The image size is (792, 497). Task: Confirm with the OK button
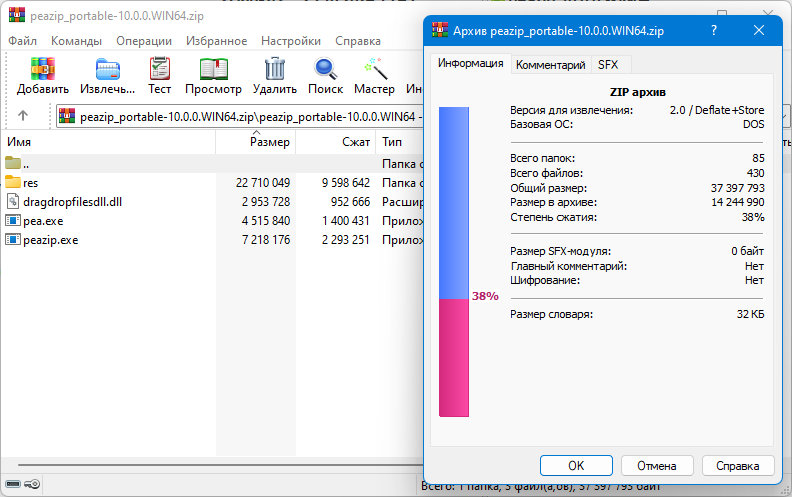[x=576, y=465]
